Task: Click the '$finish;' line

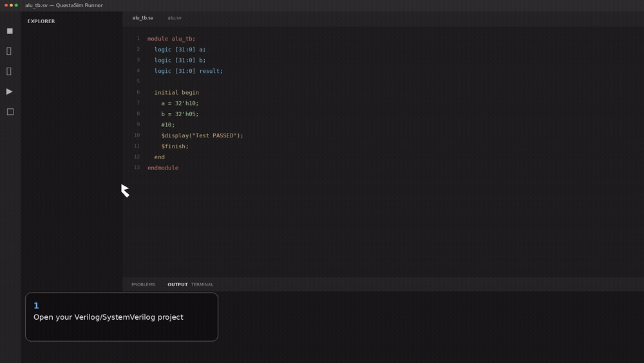Action: pyautogui.click(x=175, y=146)
